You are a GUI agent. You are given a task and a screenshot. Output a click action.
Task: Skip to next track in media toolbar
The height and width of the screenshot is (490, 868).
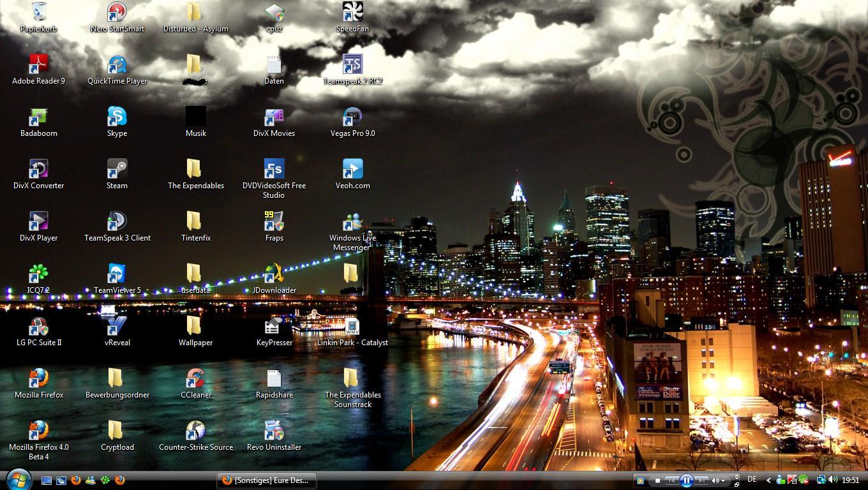pos(701,480)
